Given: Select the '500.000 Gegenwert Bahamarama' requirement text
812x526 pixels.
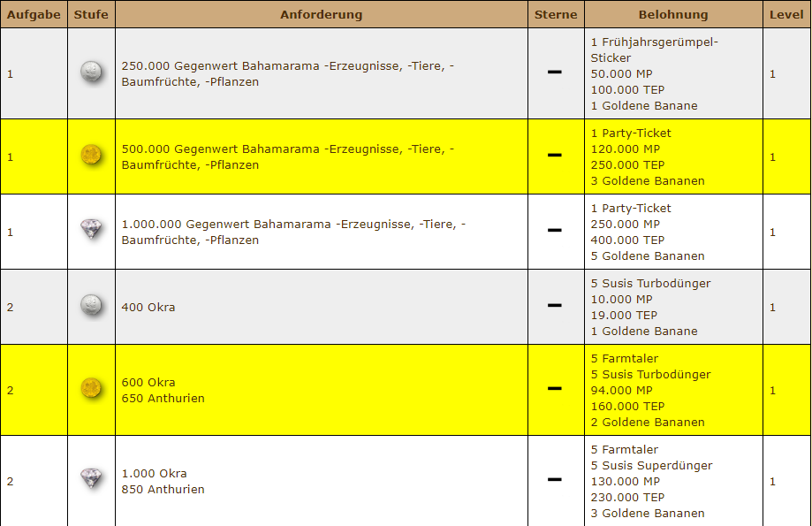Looking at the screenshot, I should pyautogui.click(x=288, y=157).
